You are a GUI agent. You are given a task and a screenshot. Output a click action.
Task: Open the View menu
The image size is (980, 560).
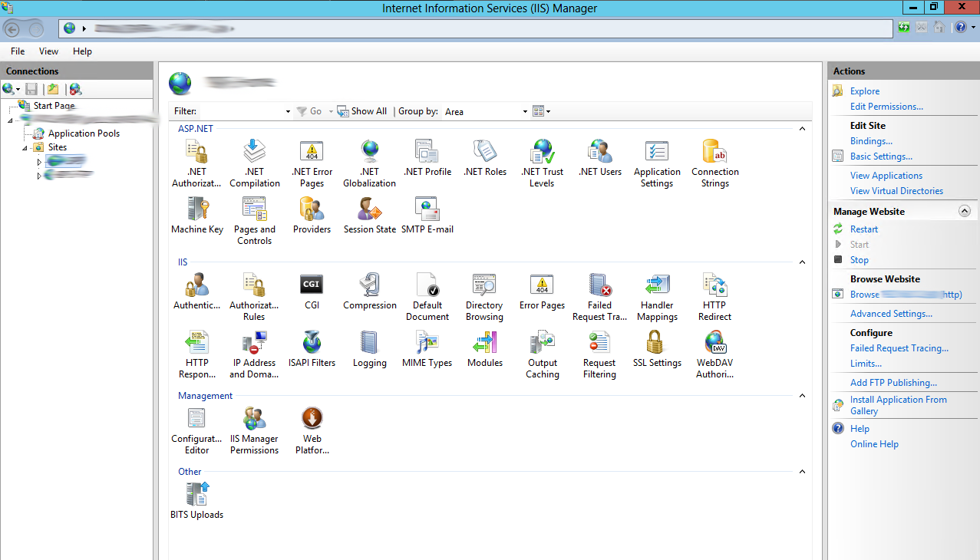click(48, 51)
